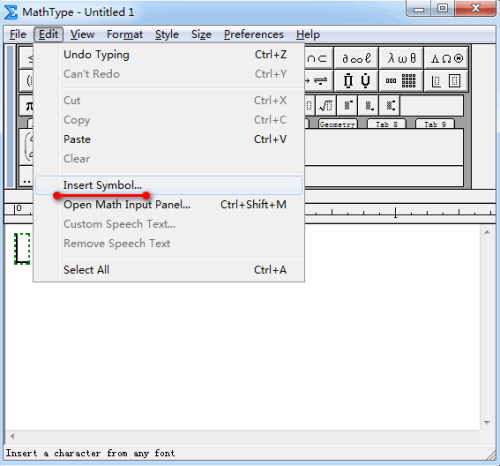Click the vertical scrollbar down arrow
The height and width of the screenshot is (466, 500).
[487, 422]
